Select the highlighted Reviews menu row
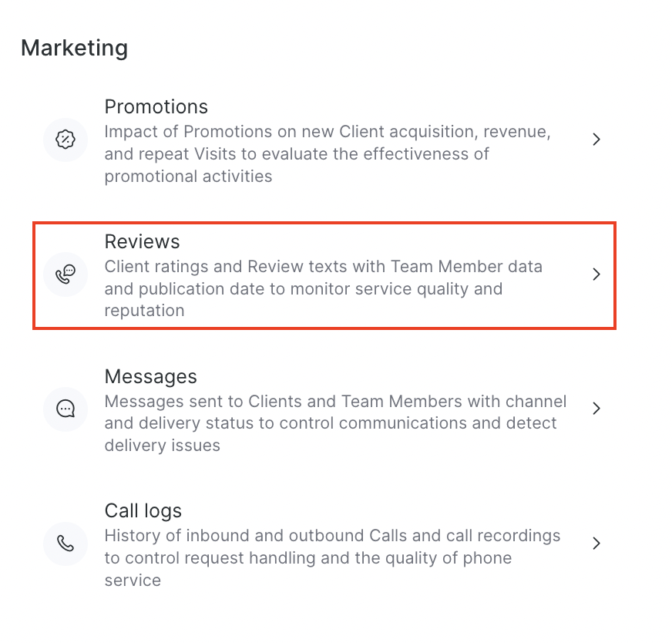This screenshot has width=672, height=643. pyautogui.click(x=324, y=275)
